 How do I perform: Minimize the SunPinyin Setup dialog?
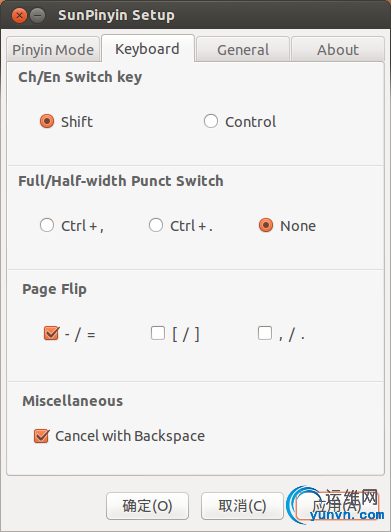point(38,16)
